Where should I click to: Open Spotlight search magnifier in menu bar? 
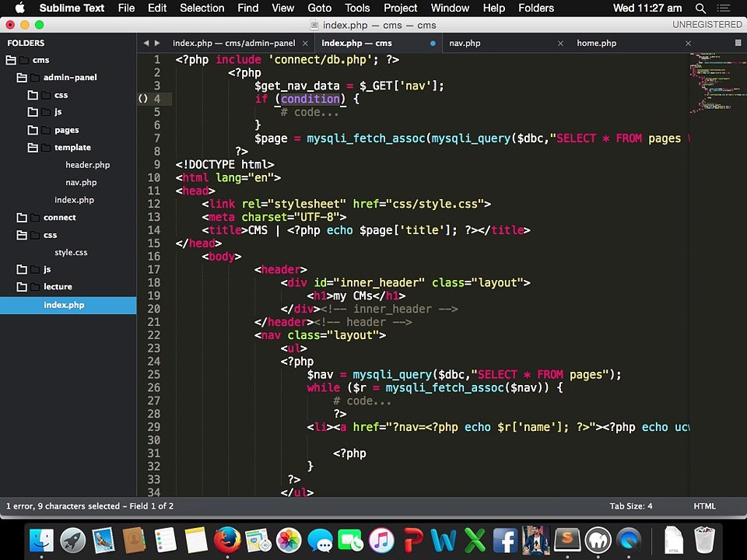click(x=700, y=8)
